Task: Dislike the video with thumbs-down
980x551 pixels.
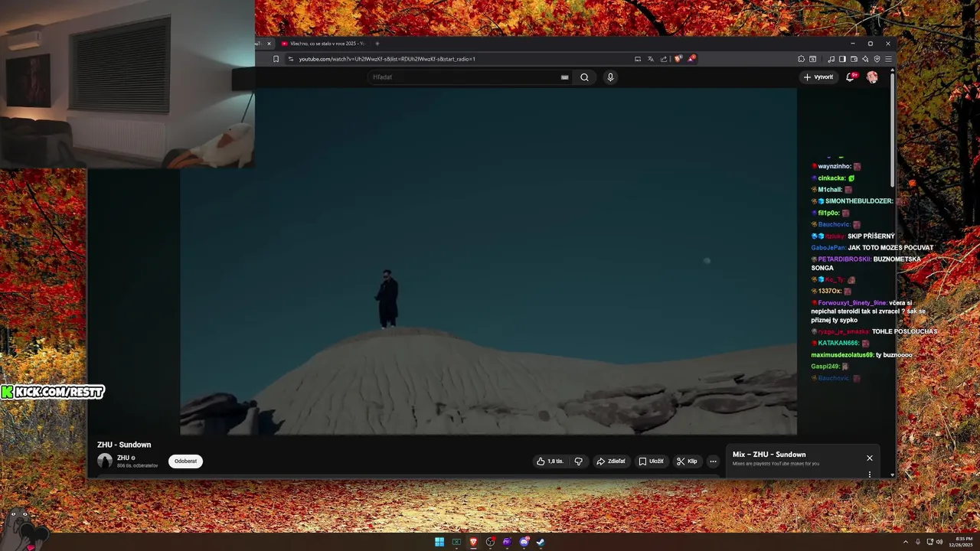Action: pyautogui.click(x=579, y=461)
